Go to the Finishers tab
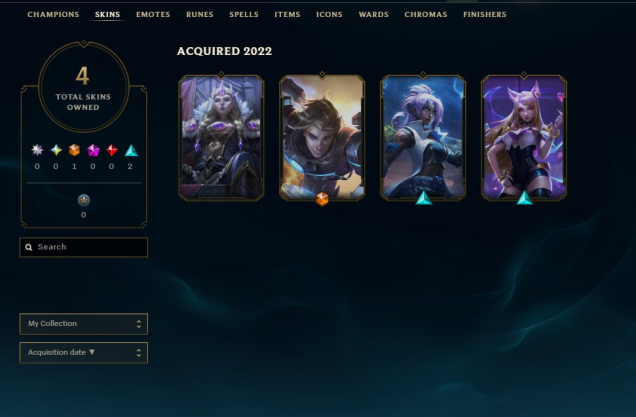Viewport: 636px width, 417px height. coord(485,15)
